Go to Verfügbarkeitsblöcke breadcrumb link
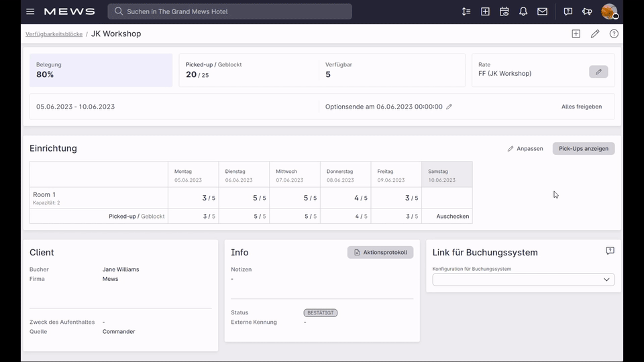The height and width of the screenshot is (362, 644). tap(54, 34)
